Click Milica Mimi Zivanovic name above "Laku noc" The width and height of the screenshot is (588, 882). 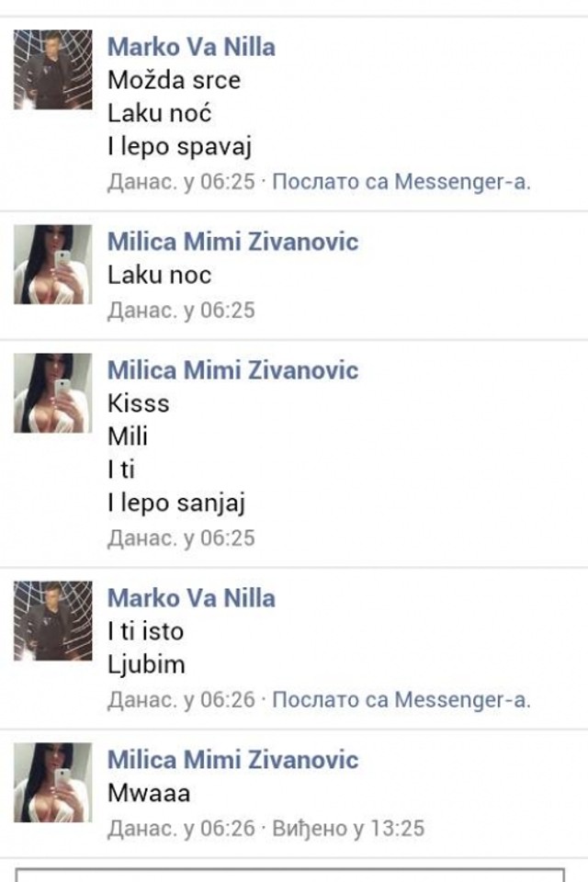(x=232, y=242)
